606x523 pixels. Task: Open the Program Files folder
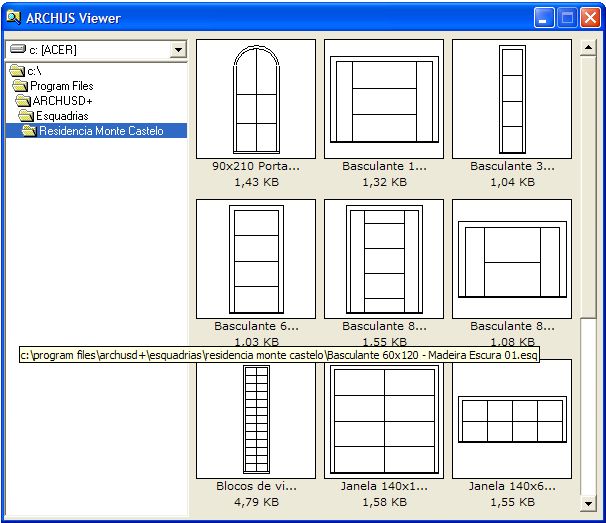point(62,86)
